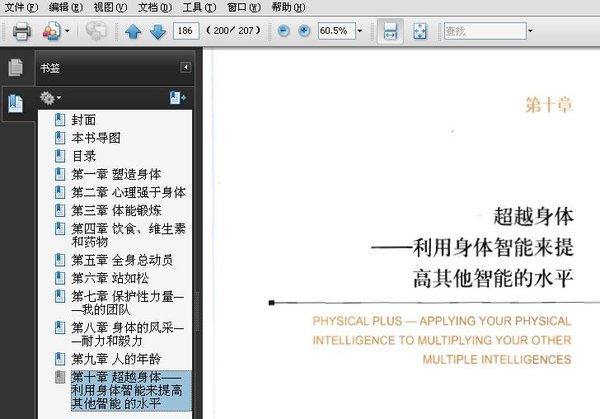
Task: Go to next page with down arrow
Action: coord(158,32)
